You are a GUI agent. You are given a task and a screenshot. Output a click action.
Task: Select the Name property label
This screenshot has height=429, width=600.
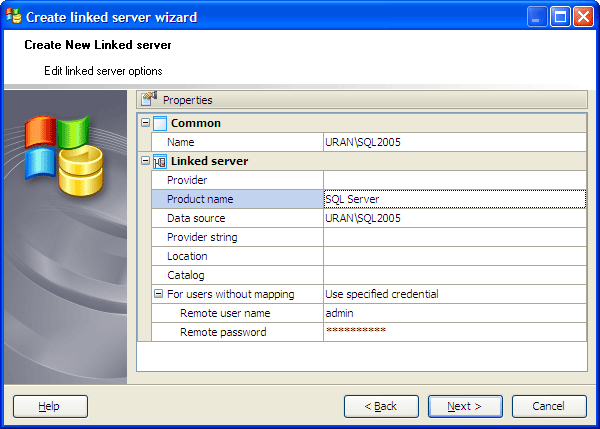[181, 142]
